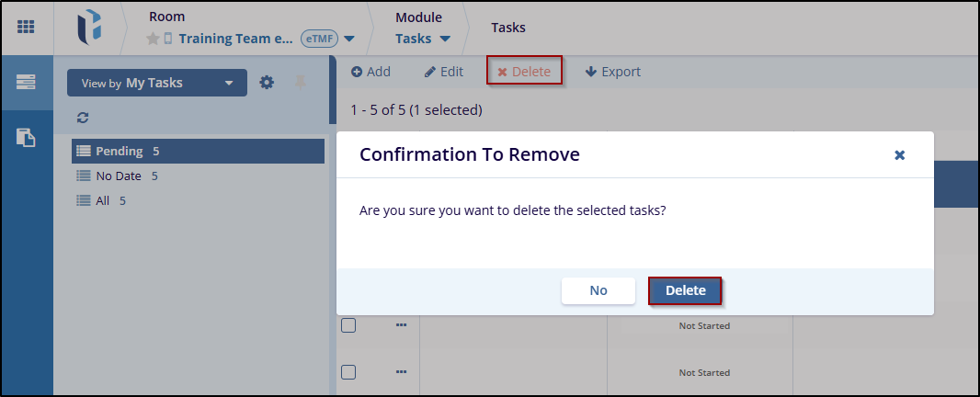Open the settings gear next to My Tasks
This screenshot has height=397, width=980.
point(267,83)
